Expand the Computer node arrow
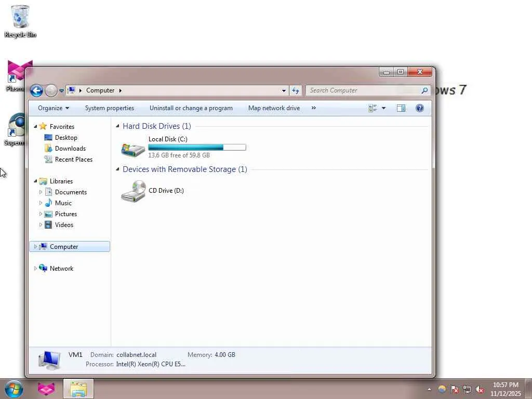Image resolution: width=532 pixels, height=399 pixels. pos(35,247)
